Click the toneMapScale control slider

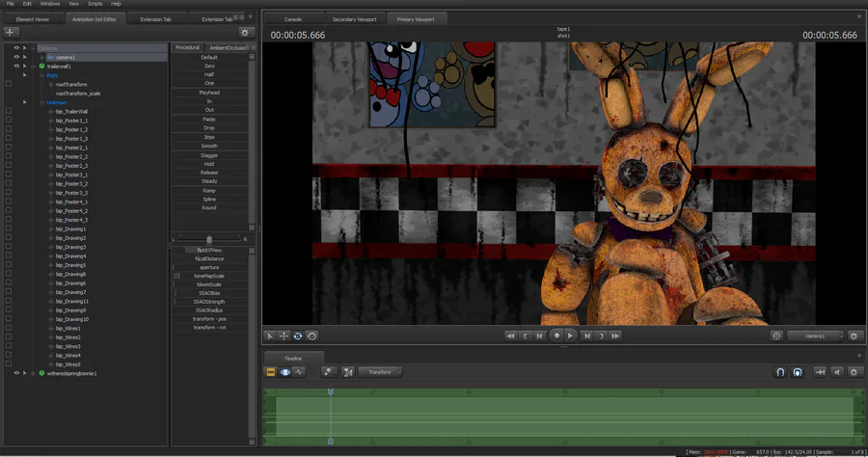[x=209, y=276]
